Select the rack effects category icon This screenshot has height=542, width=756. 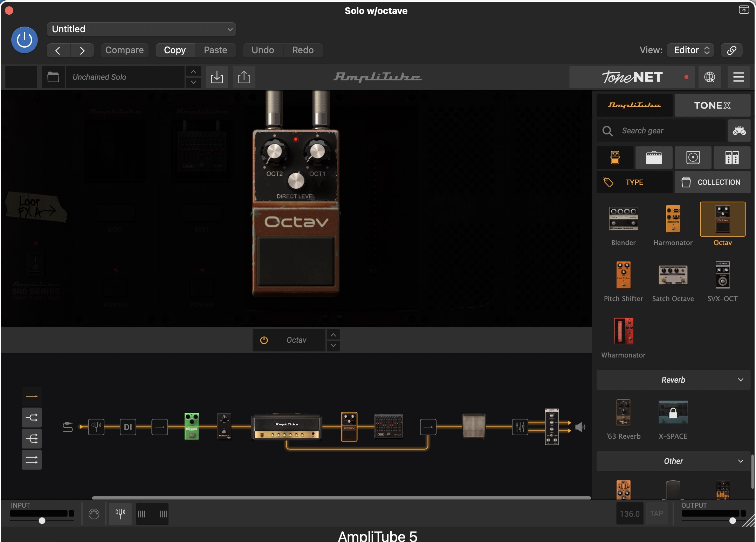coord(731,158)
